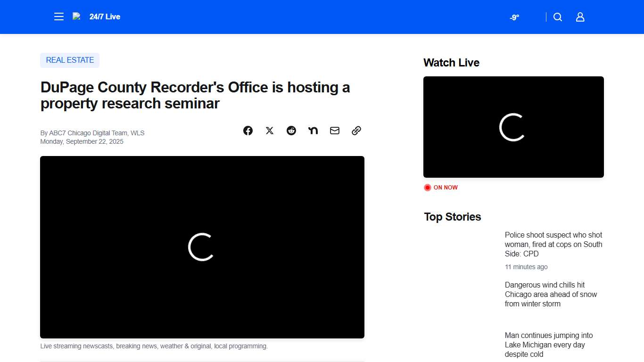Image resolution: width=644 pixels, height=362 pixels.
Task: Click the user account profile icon
Action: (x=580, y=17)
